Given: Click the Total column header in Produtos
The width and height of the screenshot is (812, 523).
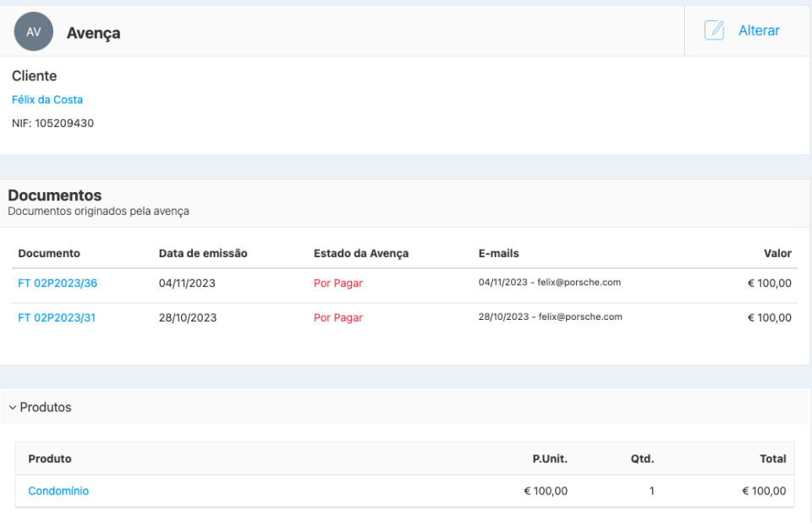Looking at the screenshot, I should 772,459.
